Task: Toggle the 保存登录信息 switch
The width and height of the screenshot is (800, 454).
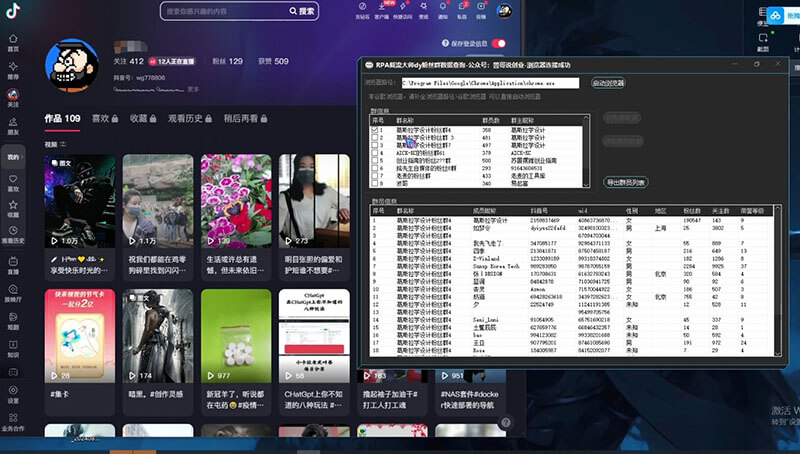Action: (499, 43)
